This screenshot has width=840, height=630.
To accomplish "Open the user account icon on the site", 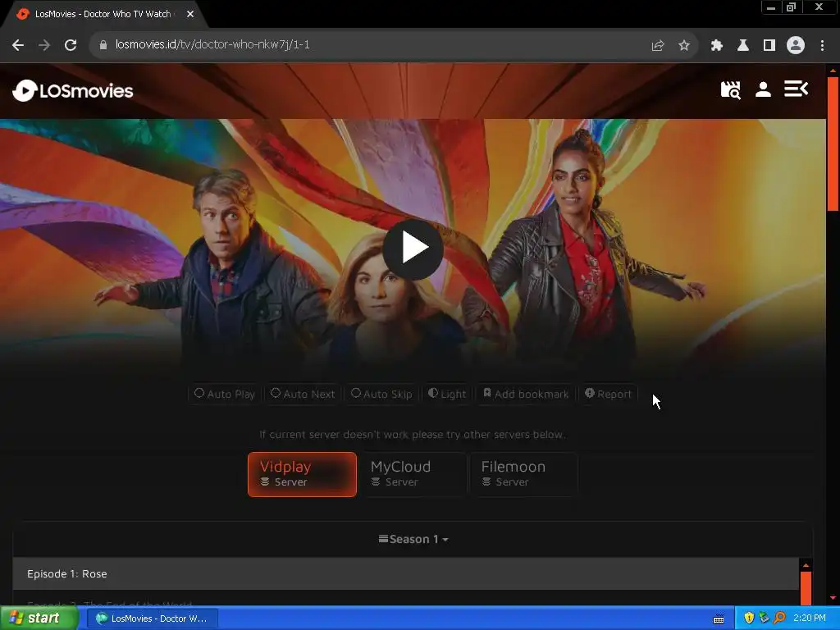I will click(x=763, y=89).
